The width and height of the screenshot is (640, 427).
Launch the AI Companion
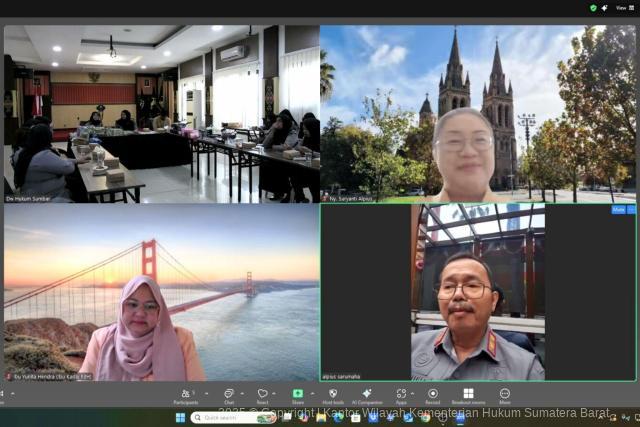pyautogui.click(x=366, y=395)
